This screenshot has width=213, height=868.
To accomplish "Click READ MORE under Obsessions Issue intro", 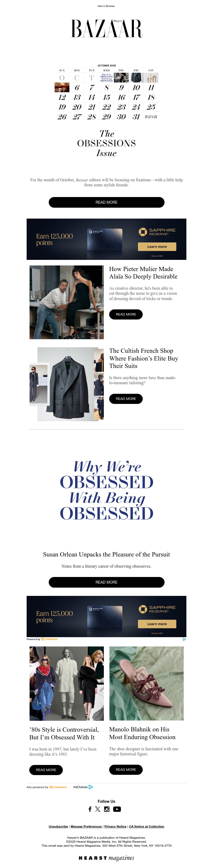I will [x=106, y=202].
